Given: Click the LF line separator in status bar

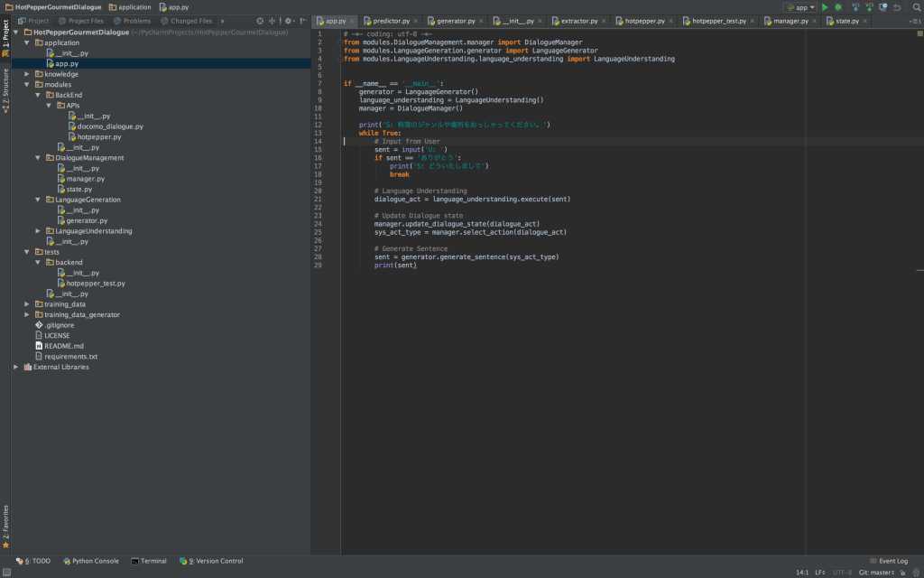Looking at the screenshot, I should click(819, 572).
